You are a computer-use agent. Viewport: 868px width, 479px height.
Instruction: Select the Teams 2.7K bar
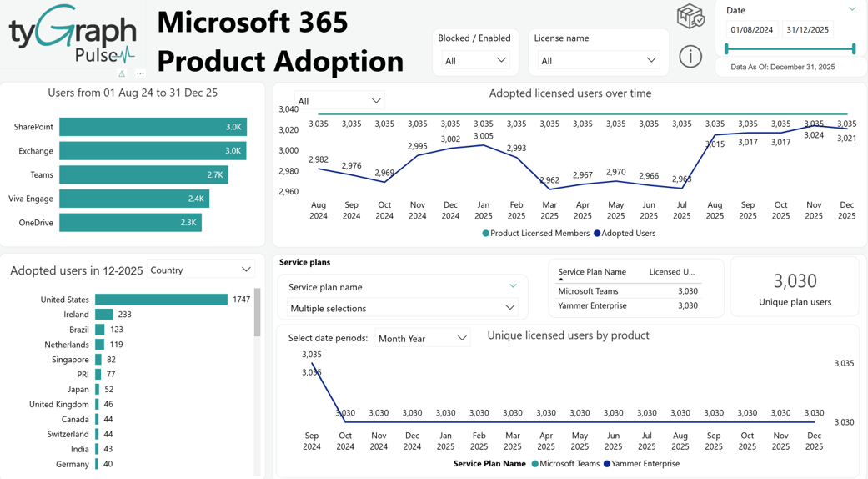143,174
